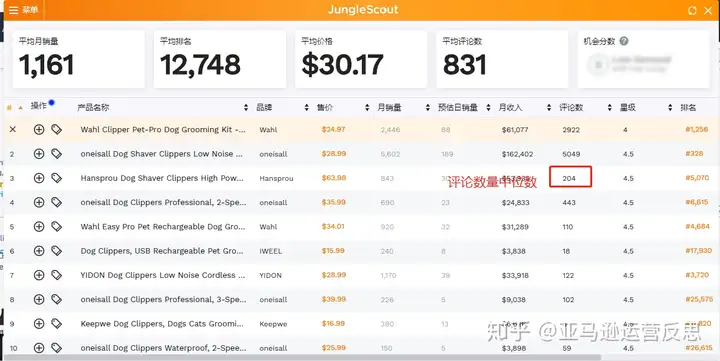Add the Wahl Easy Pro Pet Rechargeable product
The height and width of the screenshot is (361, 720).
39,226
